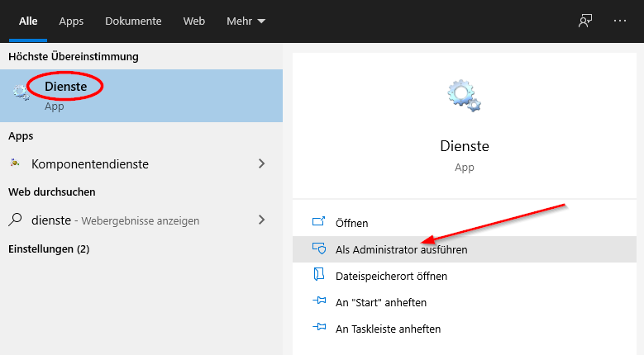Open the three-dots options menu
This screenshot has width=644, height=355.
coord(620,21)
